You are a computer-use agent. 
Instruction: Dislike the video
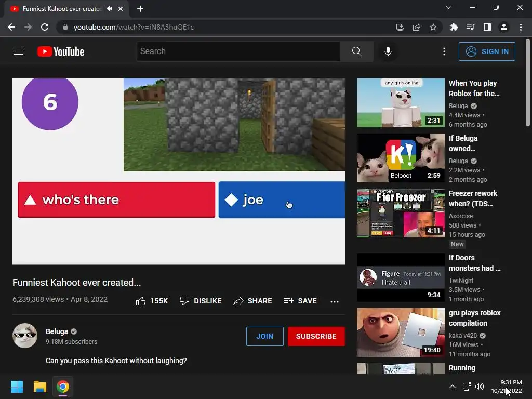point(201,301)
